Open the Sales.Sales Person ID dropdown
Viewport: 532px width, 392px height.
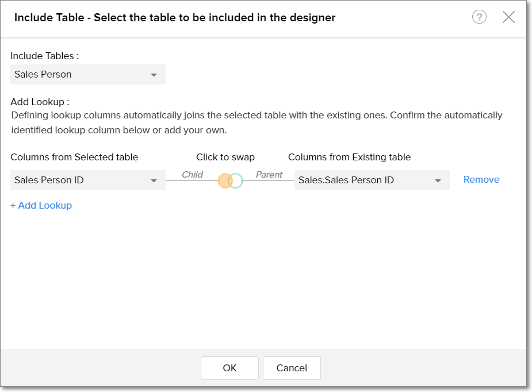(372, 180)
